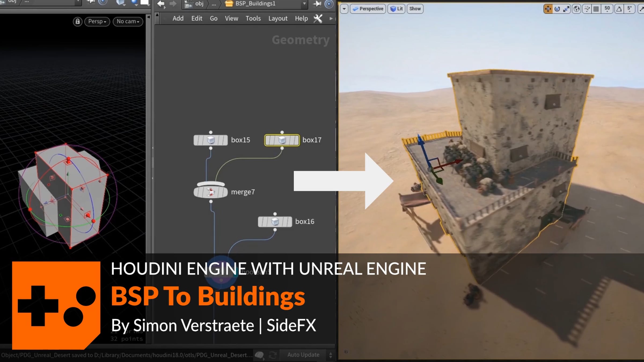The height and width of the screenshot is (362, 644).
Task: Toggle surface snapping in the Unreal toolbar
Action: (587, 9)
